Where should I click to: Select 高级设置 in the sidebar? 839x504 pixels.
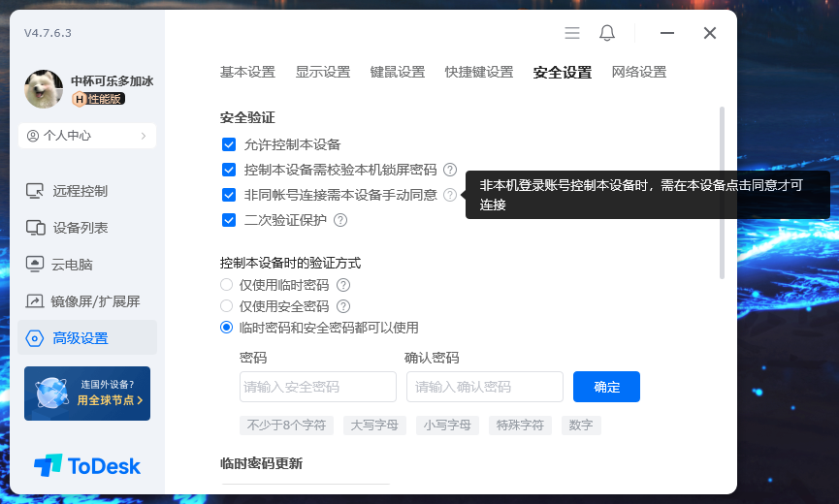point(87,338)
